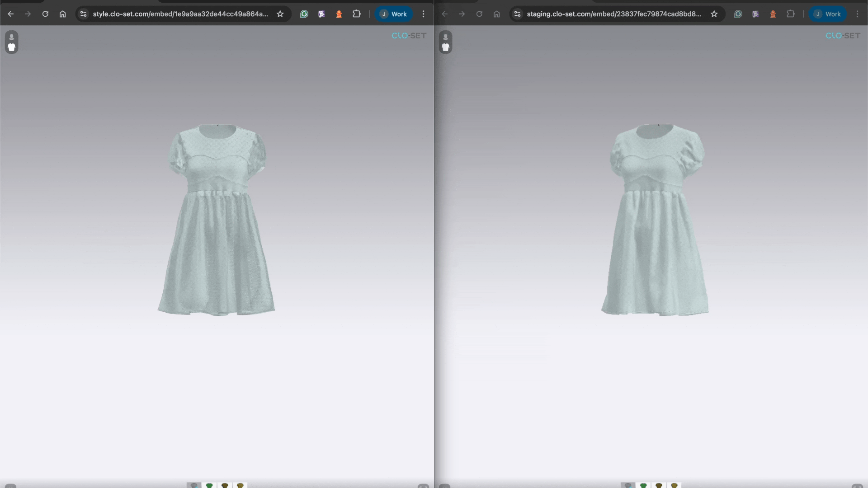868x488 pixels.
Task: Open purple extension icon in left window
Action: [x=321, y=14]
